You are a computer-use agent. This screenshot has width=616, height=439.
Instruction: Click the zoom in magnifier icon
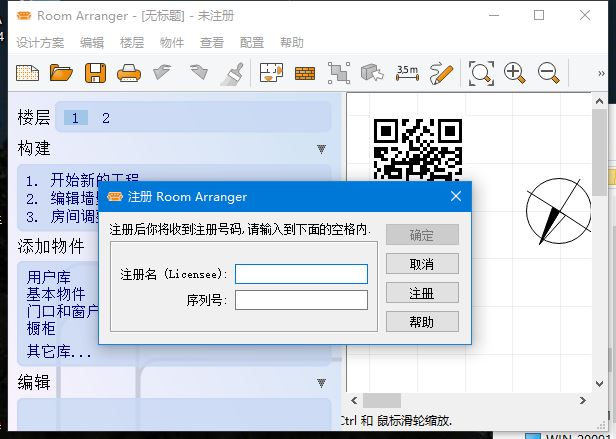click(x=515, y=73)
